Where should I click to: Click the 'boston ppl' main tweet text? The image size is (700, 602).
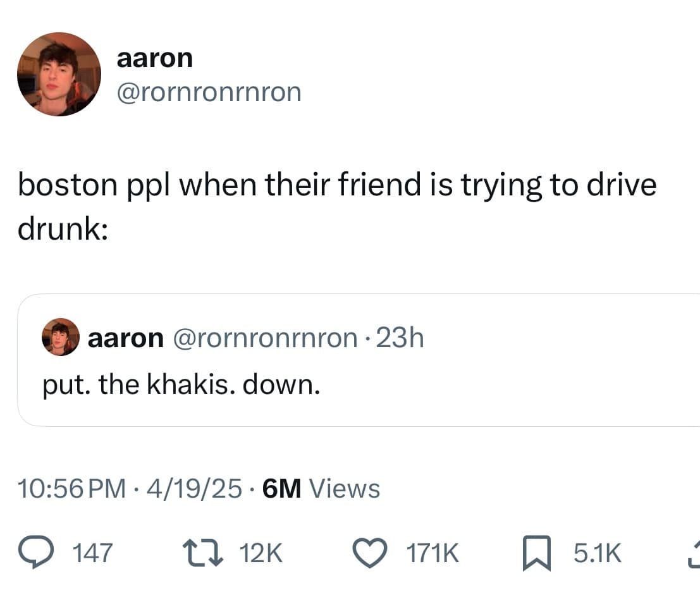(337, 206)
